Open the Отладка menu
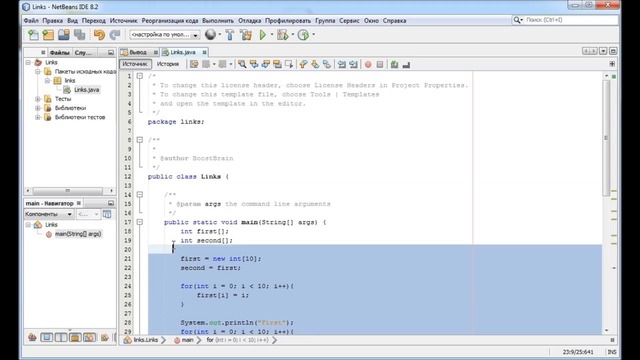Viewport: 640px width, 360px height. tap(249, 20)
